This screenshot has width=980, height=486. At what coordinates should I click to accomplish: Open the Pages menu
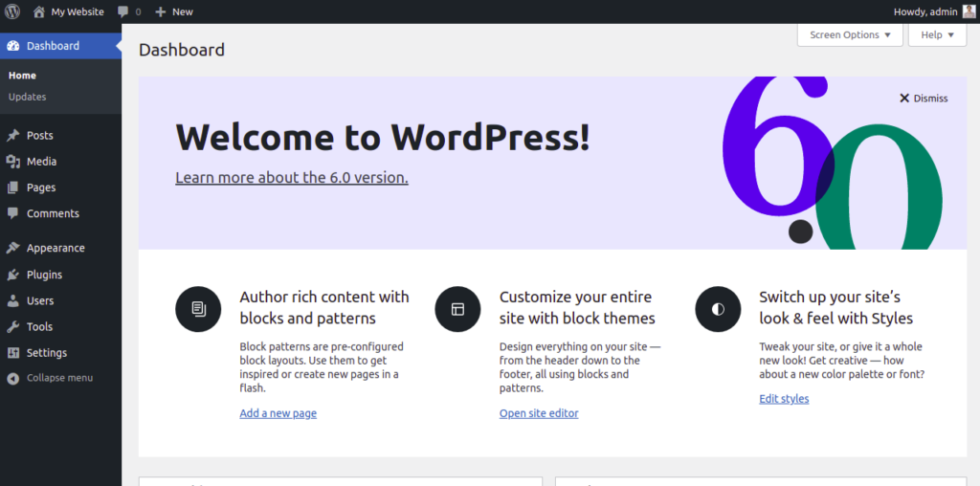[x=60, y=188]
